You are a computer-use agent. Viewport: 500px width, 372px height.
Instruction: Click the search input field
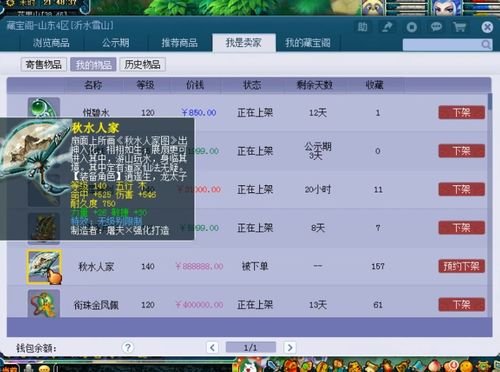pos(442,44)
